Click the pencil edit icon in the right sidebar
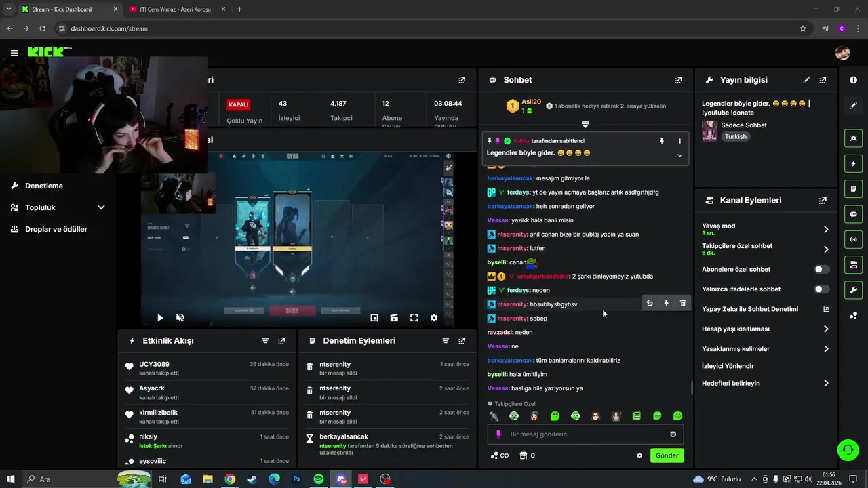 [x=853, y=105]
